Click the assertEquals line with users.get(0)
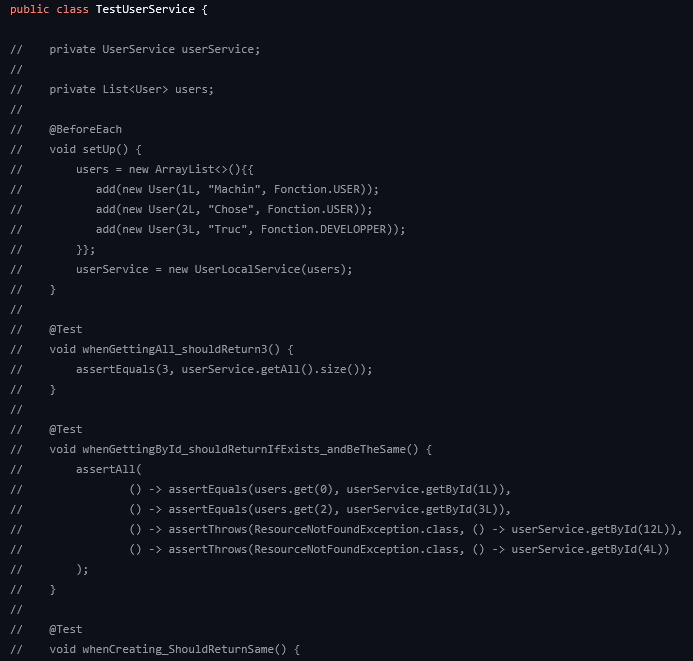This screenshot has height=661, width=693. [320, 489]
